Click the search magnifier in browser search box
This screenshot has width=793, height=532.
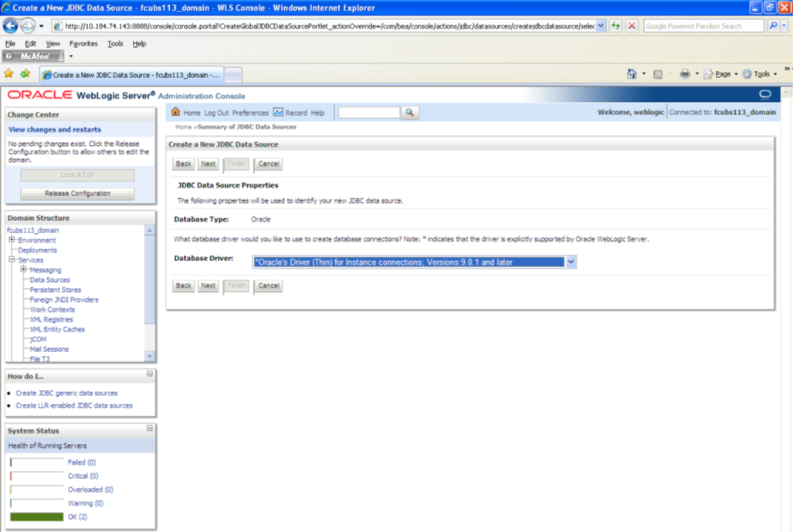pyautogui.click(x=773, y=25)
